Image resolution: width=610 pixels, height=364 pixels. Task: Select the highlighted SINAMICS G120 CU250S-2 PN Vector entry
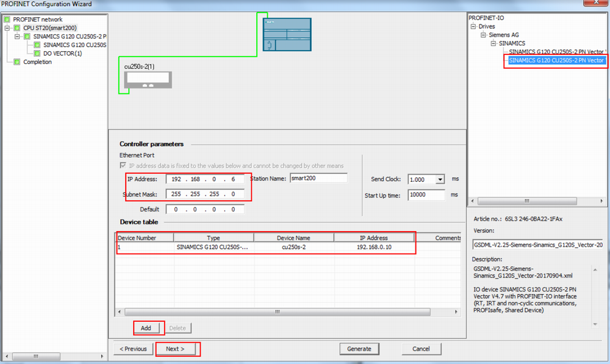(x=556, y=61)
